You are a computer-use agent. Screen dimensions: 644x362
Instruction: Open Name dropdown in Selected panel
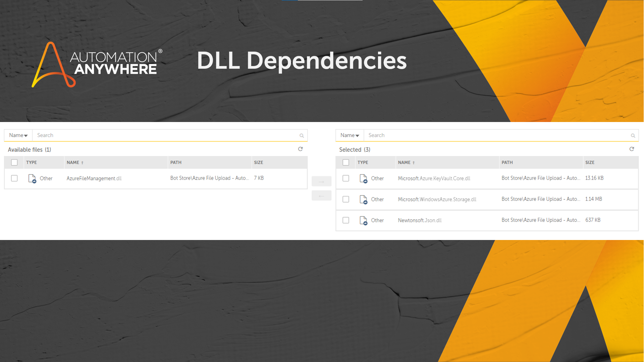coord(350,135)
